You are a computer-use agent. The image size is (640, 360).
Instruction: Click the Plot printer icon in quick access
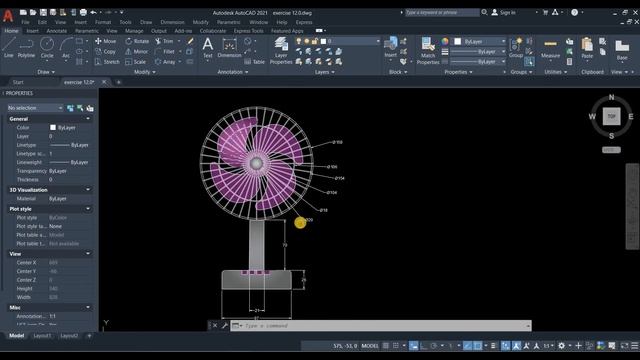point(83,13)
